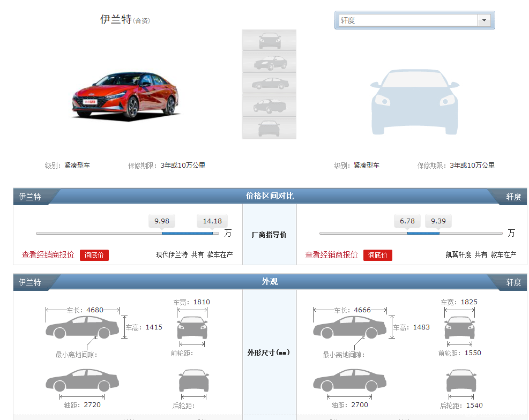Viewport: 529px width, 420px height.
Task: Click the 外观 section header
Action: coord(270,281)
